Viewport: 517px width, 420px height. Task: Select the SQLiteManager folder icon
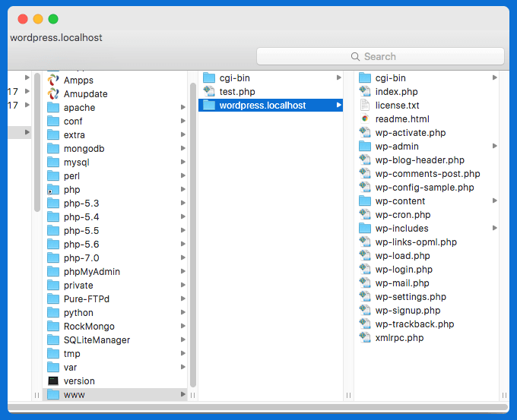pos(53,339)
